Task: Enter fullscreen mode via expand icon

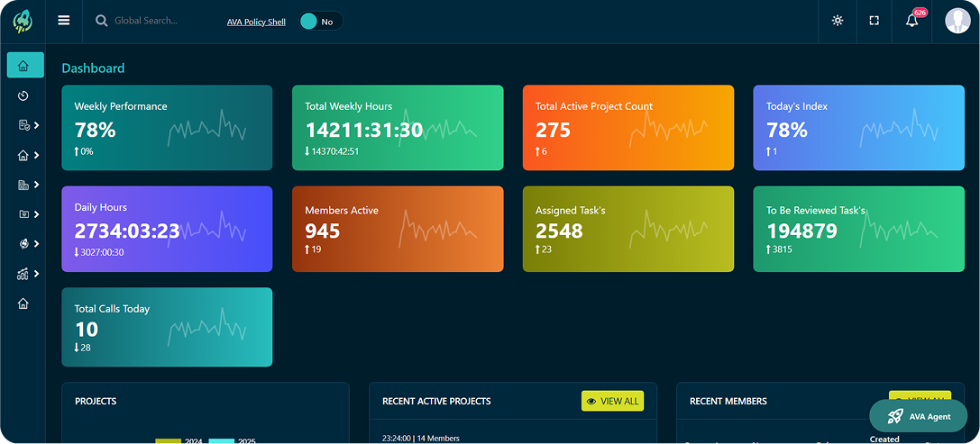Action: [874, 21]
